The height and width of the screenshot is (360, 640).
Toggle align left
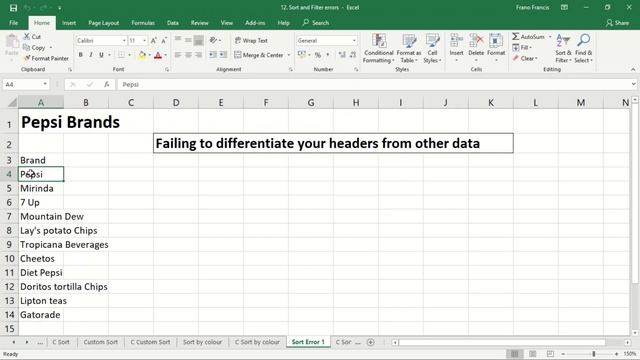click(x=178, y=55)
